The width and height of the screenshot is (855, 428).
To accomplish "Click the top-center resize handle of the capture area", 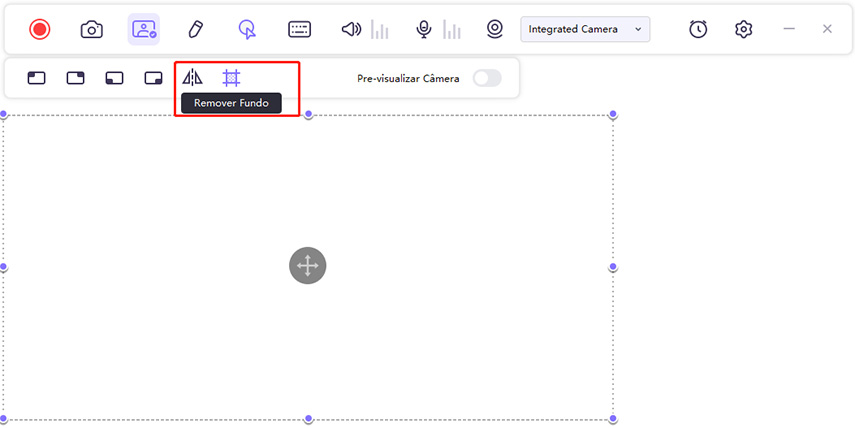I will (x=308, y=114).
